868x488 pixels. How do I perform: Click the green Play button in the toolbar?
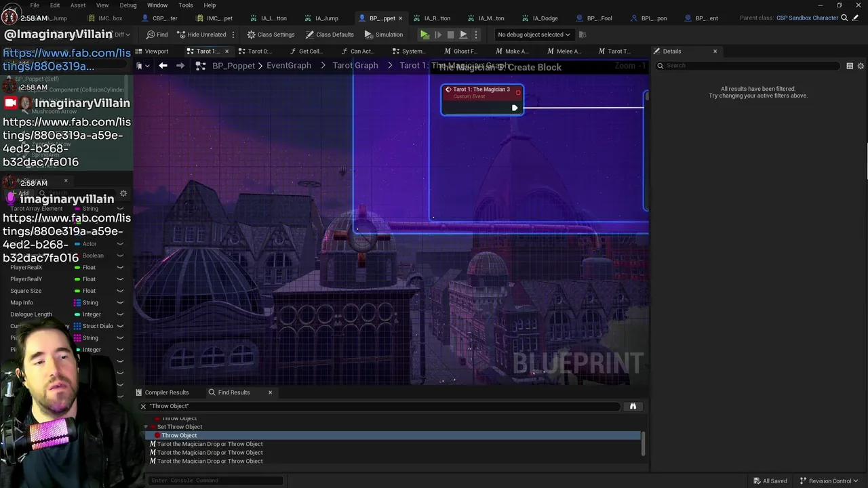425,35
